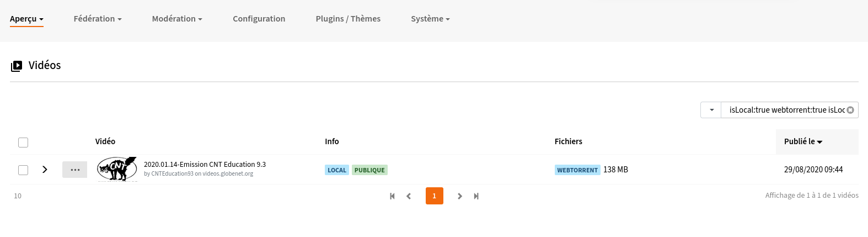Viewport: 868px width, 237px height.
Task: Open the Fédération menu
Action: (x=98, y=19)
